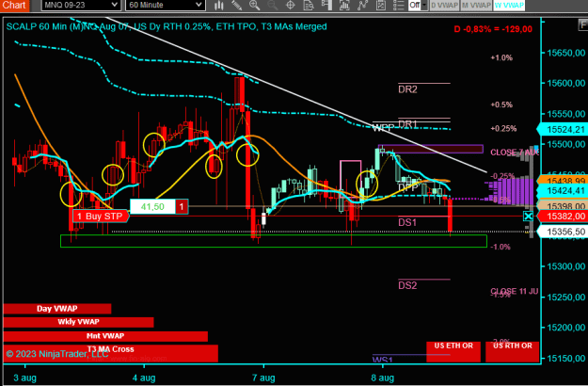Screen dimensions: 588x386
Task: Click the 15356,50 white price marker
Action: (x=564, y=232)
